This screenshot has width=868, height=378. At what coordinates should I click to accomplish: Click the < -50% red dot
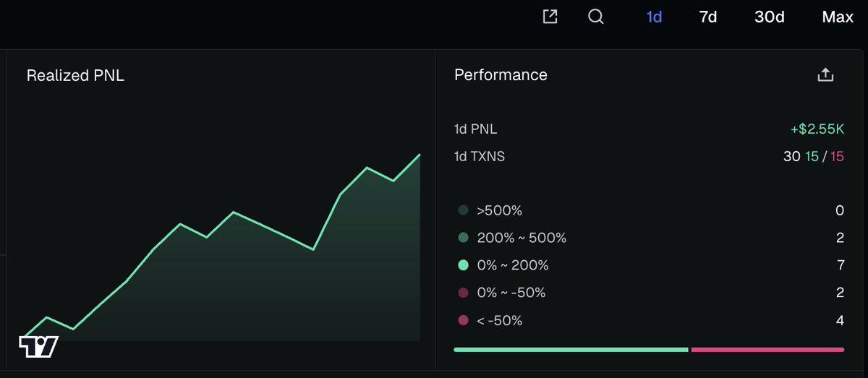(463, 320)
